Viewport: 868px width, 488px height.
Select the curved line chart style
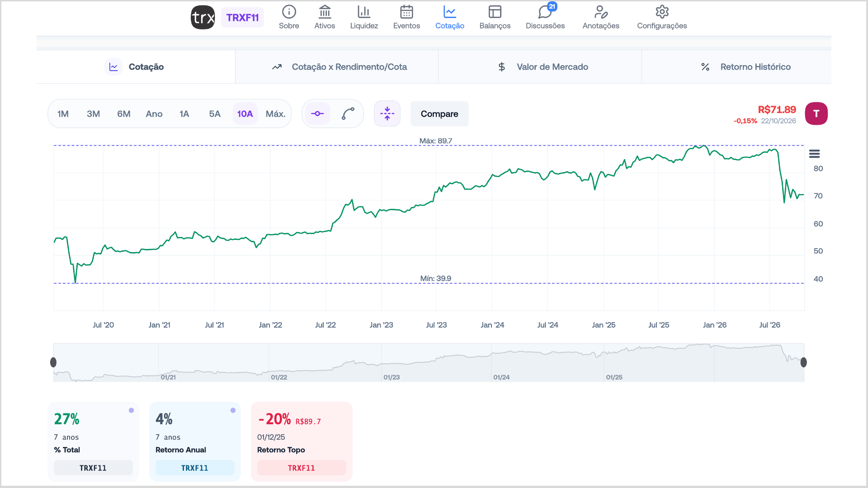pos(348,113)
